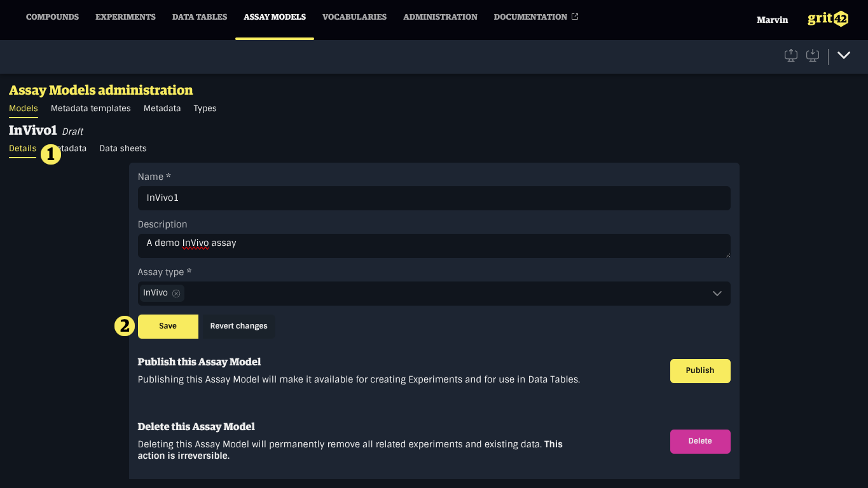The width and height of the screenshot is (868, 488).
Task: Save the assay model changes
Action: point(168,326)
